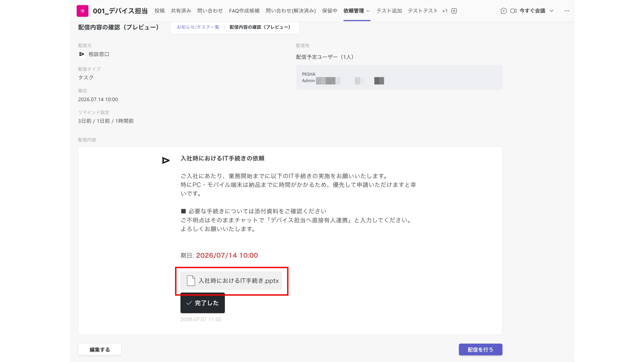
Task: Show hidden tabs via +1 overflow
Action: point(445,11)
